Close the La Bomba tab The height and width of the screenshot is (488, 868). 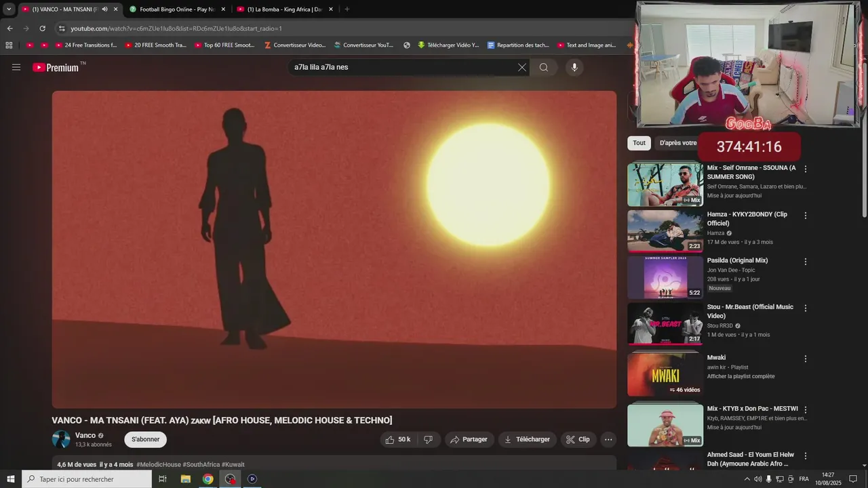coord(331,9)
